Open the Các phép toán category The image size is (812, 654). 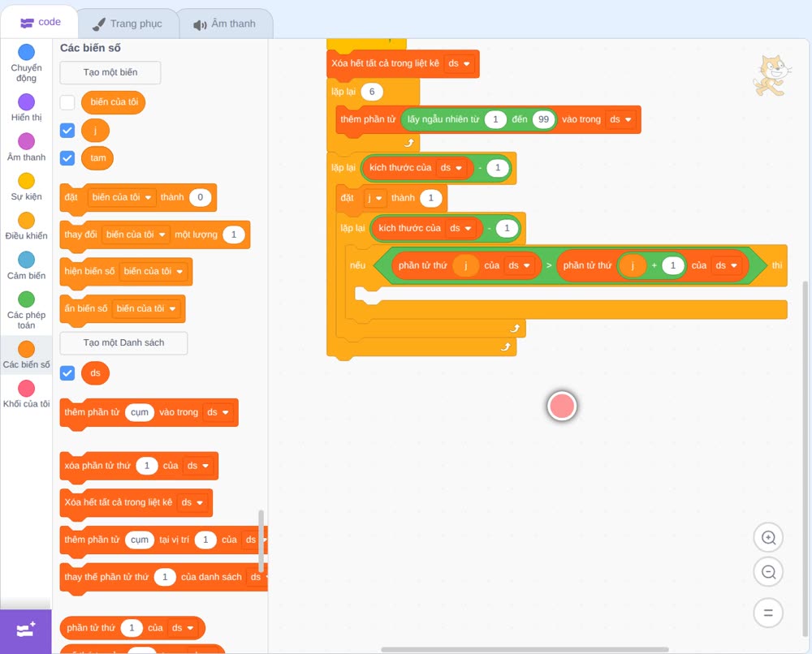click(x=27, y=311)
